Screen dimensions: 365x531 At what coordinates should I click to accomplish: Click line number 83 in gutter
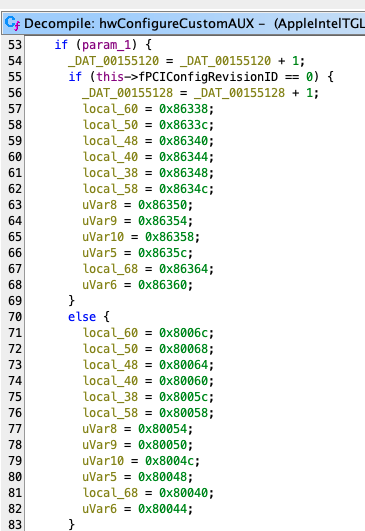(15, 525)
